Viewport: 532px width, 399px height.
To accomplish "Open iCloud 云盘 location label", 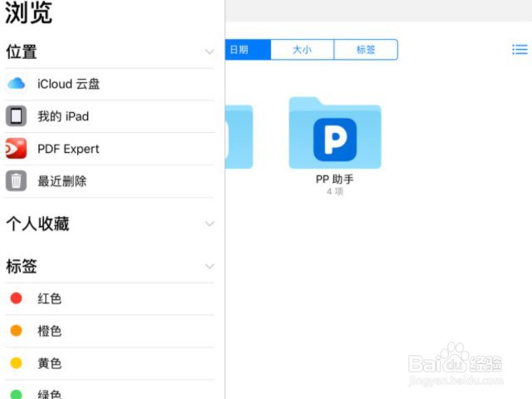I will pos(68,84).
